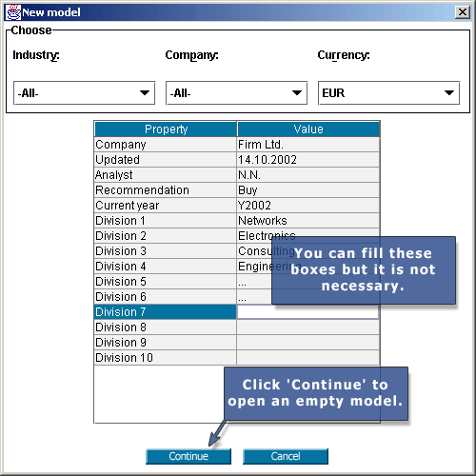The image size is (476, 476).
Task: Select the Division 8 empty value cell
Action: pyautogui.click(x=307, y=327)
